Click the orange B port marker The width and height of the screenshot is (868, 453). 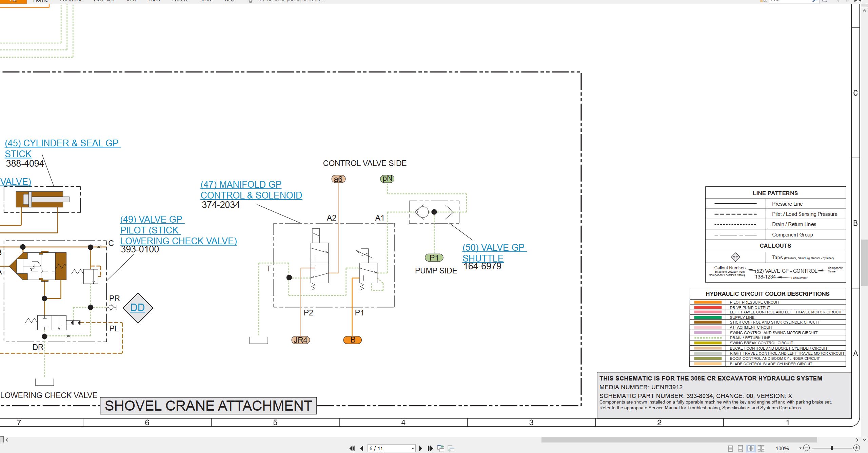tap(353, 340)
